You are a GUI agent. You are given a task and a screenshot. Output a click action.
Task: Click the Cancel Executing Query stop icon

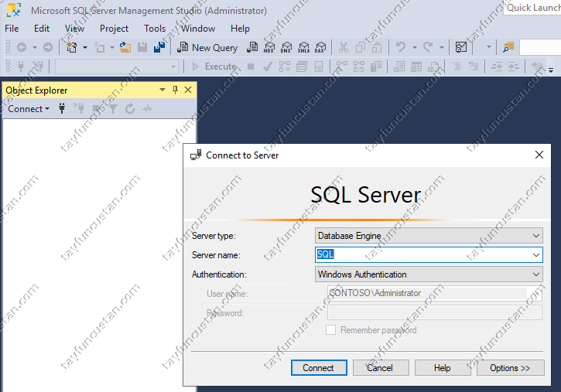pos(251,66)
